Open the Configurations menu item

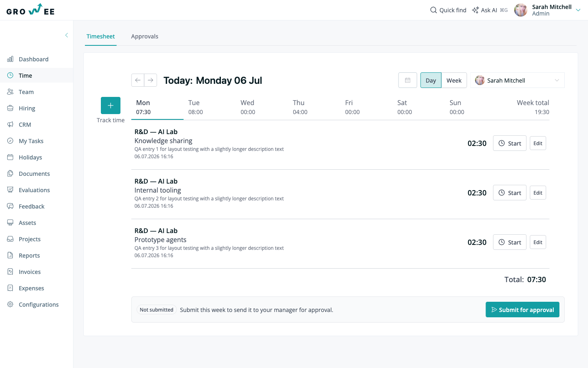click(37, 304)
